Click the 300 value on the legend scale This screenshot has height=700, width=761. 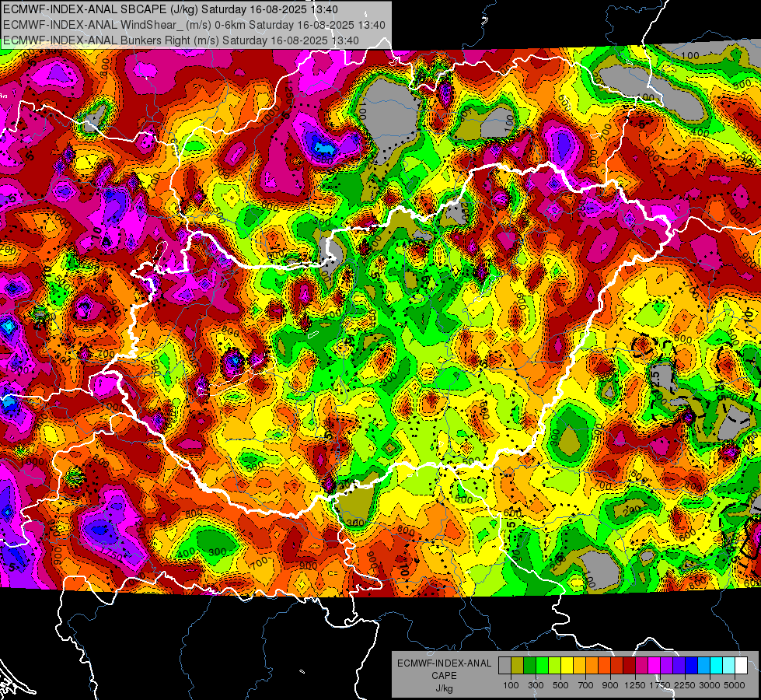click(536, 685)
